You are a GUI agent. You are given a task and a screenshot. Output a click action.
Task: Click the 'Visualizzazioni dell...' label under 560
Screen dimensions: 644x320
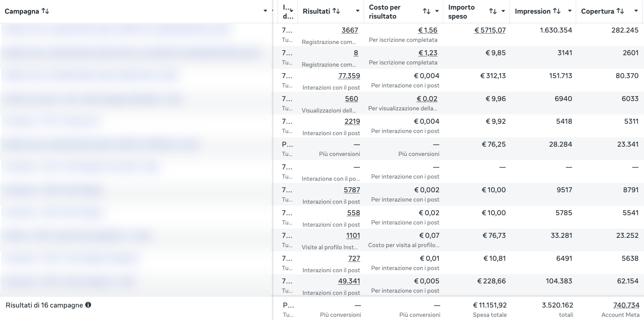(x=329, y=110)
